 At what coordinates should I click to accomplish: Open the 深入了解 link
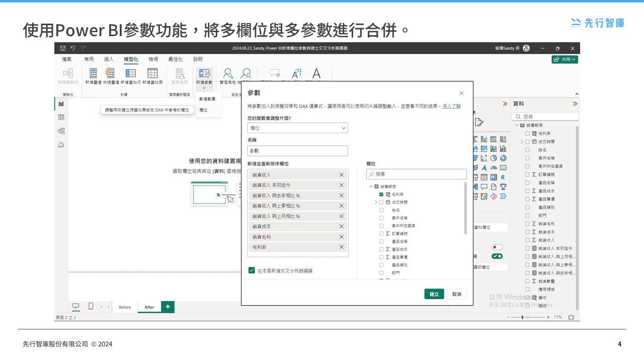pyautogui.click(x=451, y=106)
